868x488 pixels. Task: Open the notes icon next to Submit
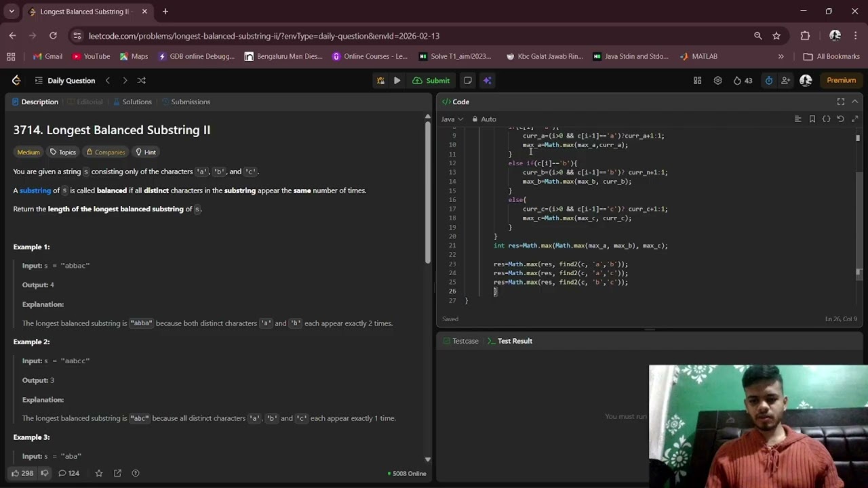(468, 81)
